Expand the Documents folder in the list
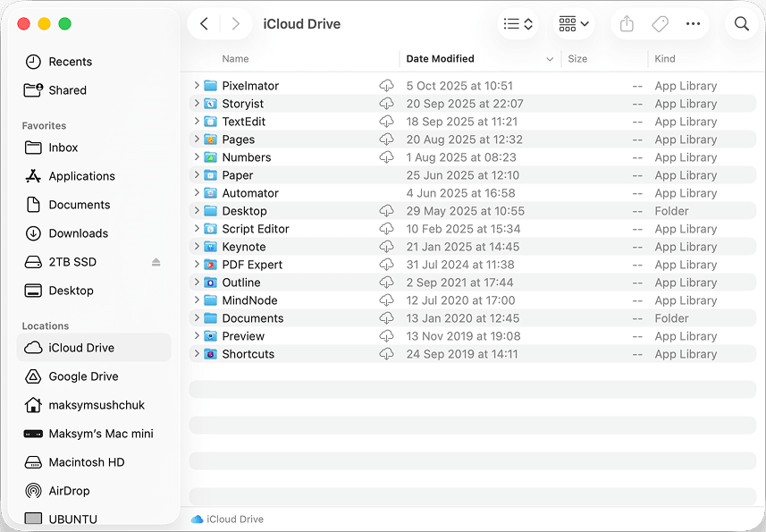 pyautogui.click(x=197, y=318)
